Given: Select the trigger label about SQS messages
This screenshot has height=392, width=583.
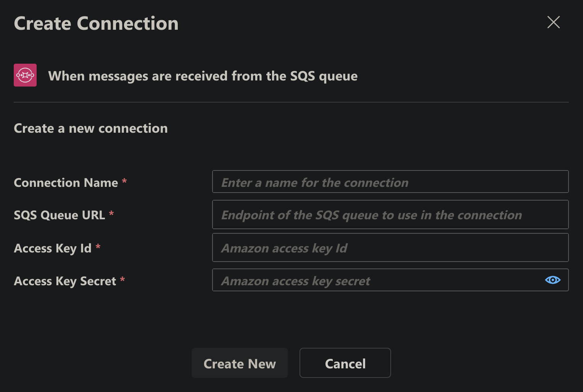Looking at the screenshot, I should click(x=203, y=76).
